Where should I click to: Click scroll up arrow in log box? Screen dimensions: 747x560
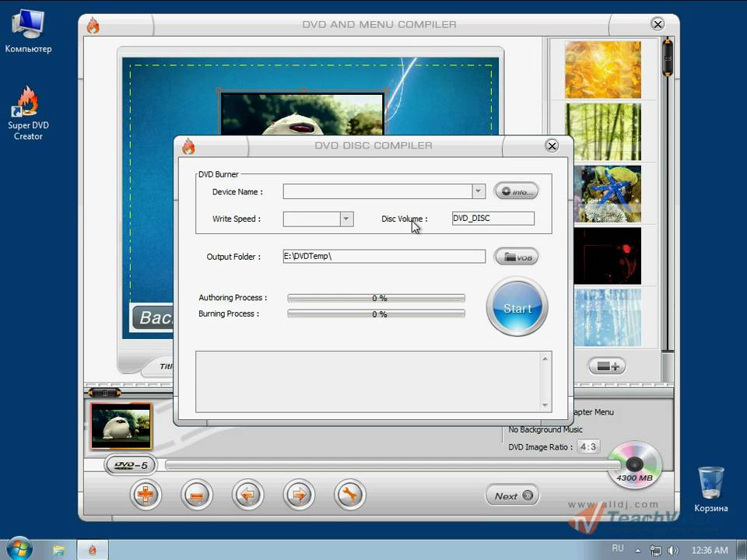click(545, 359)
